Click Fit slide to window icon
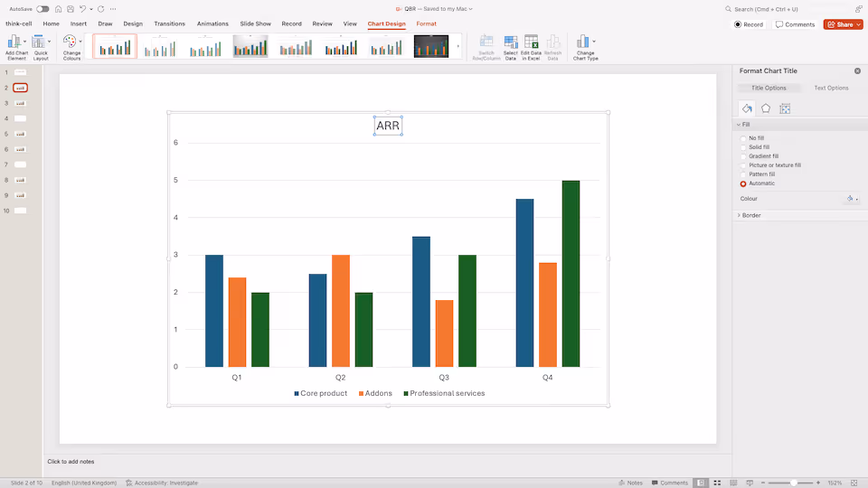 tap(854, 483)
